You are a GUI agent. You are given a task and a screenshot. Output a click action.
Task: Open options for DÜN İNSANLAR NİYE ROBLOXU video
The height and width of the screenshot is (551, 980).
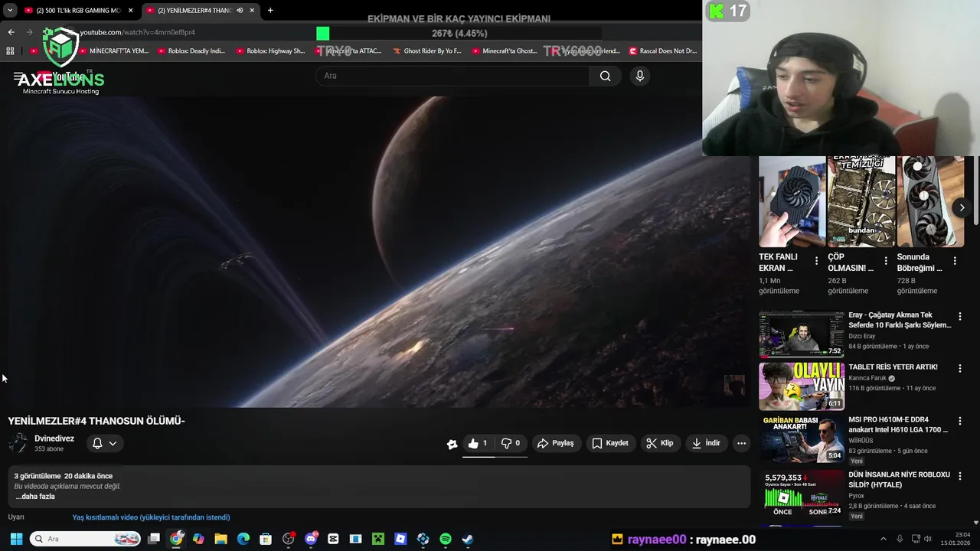pos(959,475)
